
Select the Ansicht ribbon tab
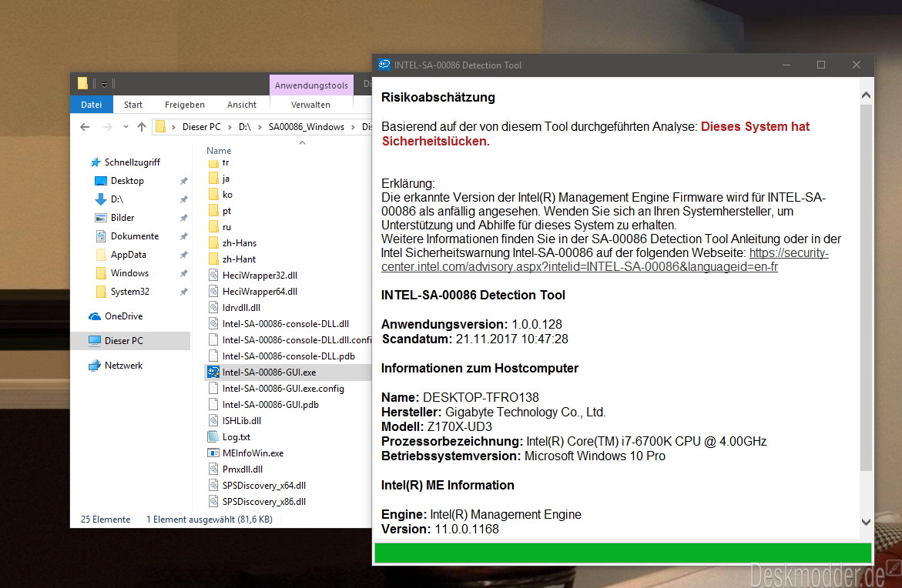[x=242, y=104]
